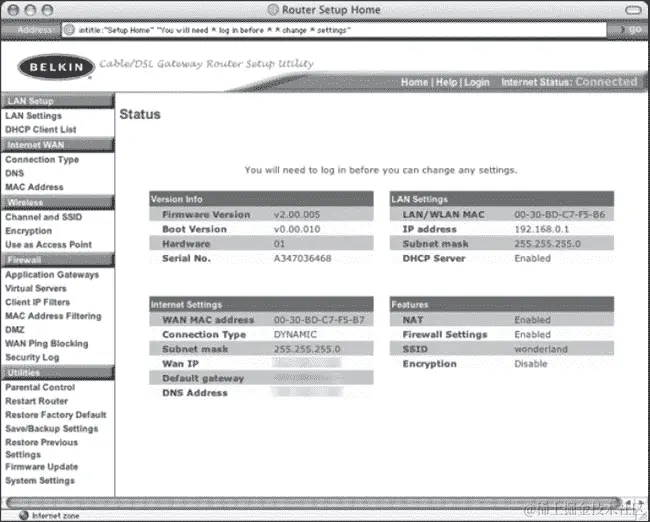Click firmware version v2.00.005
This screenshot has height=522, width=650.
coord(297,214)
